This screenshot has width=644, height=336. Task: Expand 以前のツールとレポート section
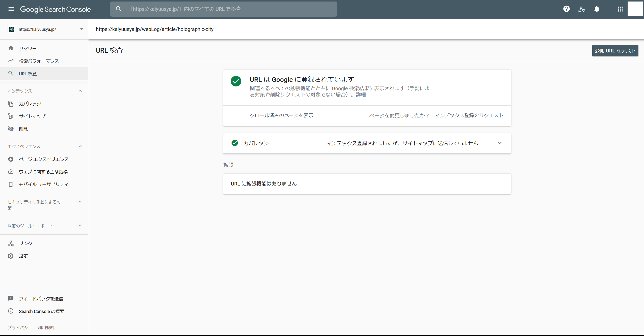click(x=80, y=226)
